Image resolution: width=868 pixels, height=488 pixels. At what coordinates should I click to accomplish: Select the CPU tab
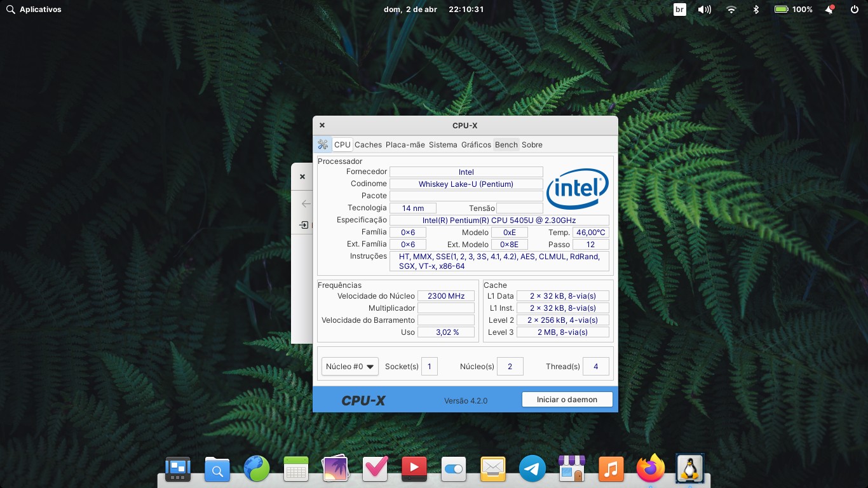coord(342,145)
